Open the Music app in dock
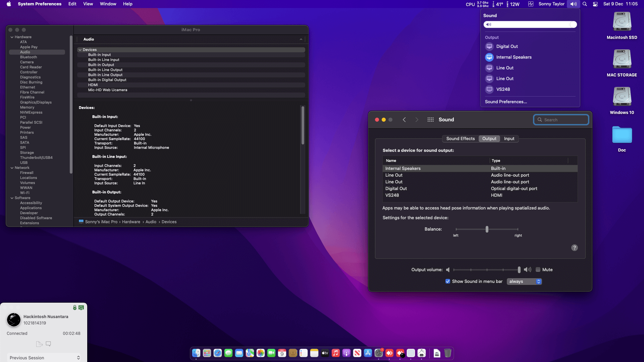Viewport: 644px width, 362px height. pos(336,353)
